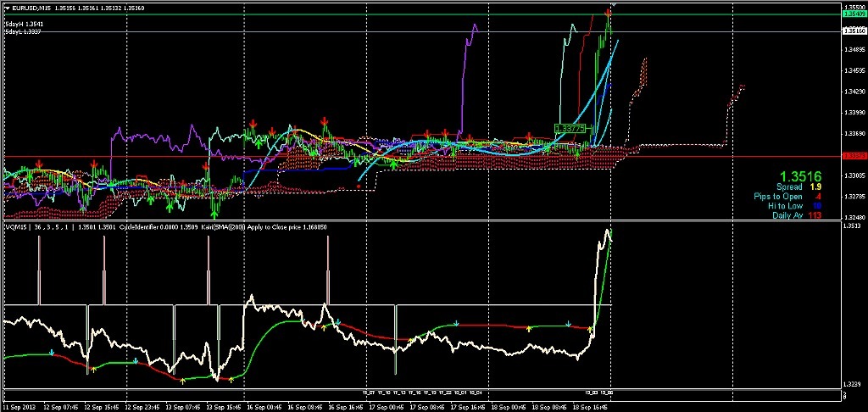The height and width of the screenshot is (412, 868).
Task: Click the Daily Av 113 readout
Action: pyautogui.click(x=797, y=215)
